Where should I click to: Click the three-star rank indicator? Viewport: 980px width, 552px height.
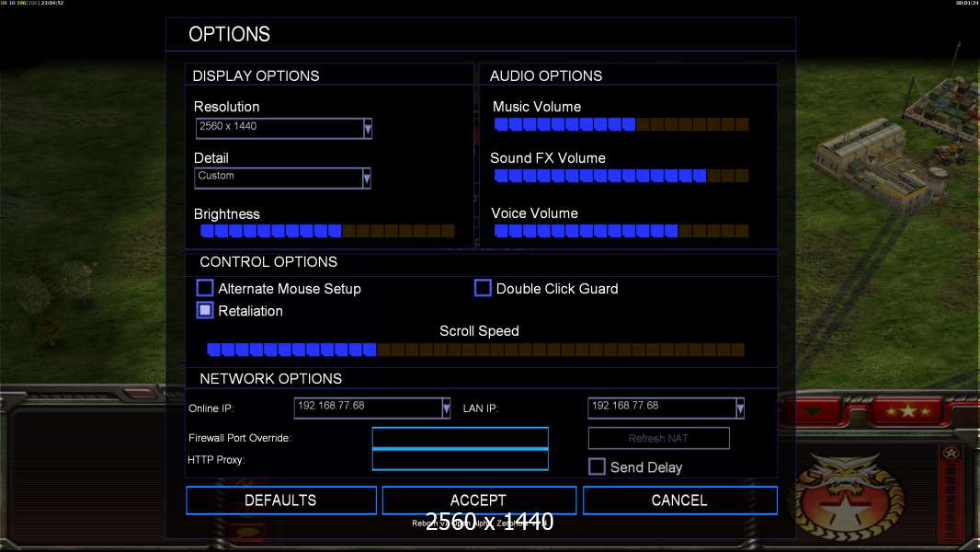(908, 411)
